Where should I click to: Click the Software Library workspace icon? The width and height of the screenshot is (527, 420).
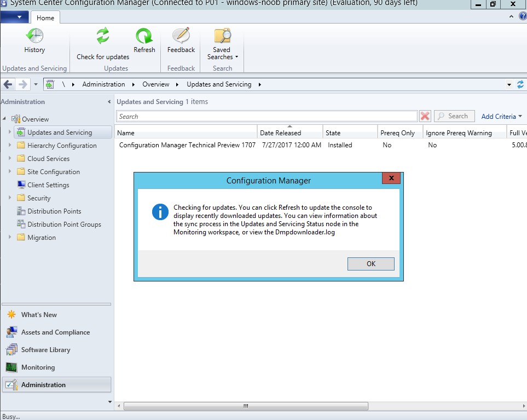pos(11,350)
